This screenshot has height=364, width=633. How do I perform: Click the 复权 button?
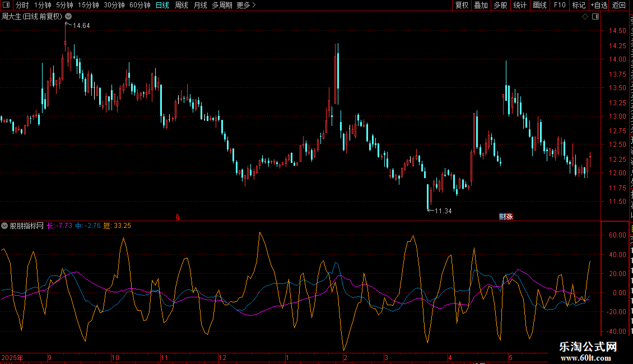point(462,5)
